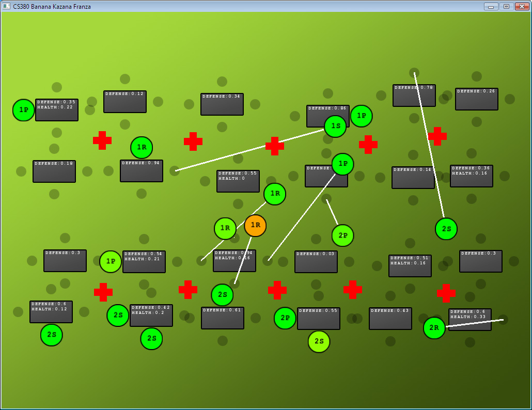The height and width of the screenshot is (410, 532).
Task: Select the DEFENSE:0.36 HEALTH:0.16 bunker
Action: 472,176
